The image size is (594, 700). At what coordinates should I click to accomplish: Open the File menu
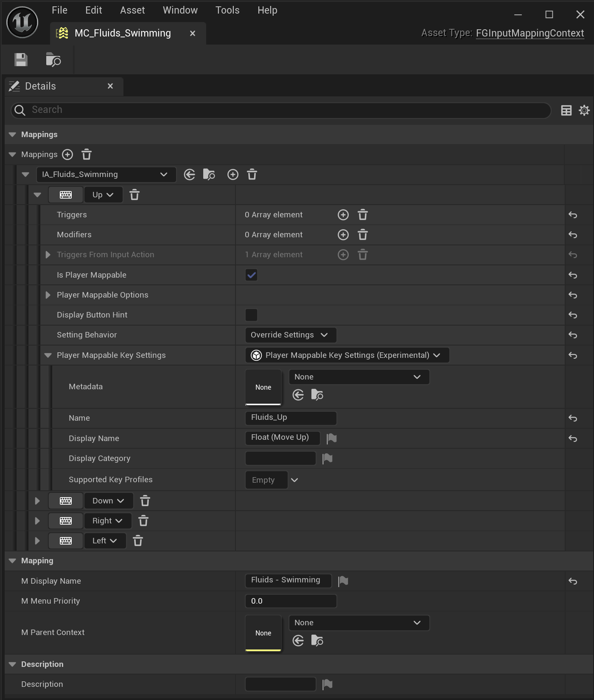pos(59,10)
